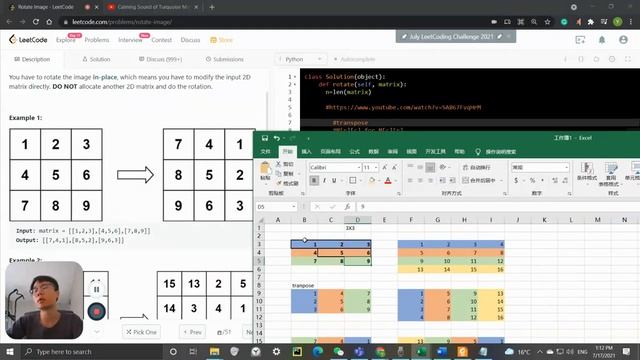Toggle Wrap Text in Excel ribbon

(x=476, y=167)
